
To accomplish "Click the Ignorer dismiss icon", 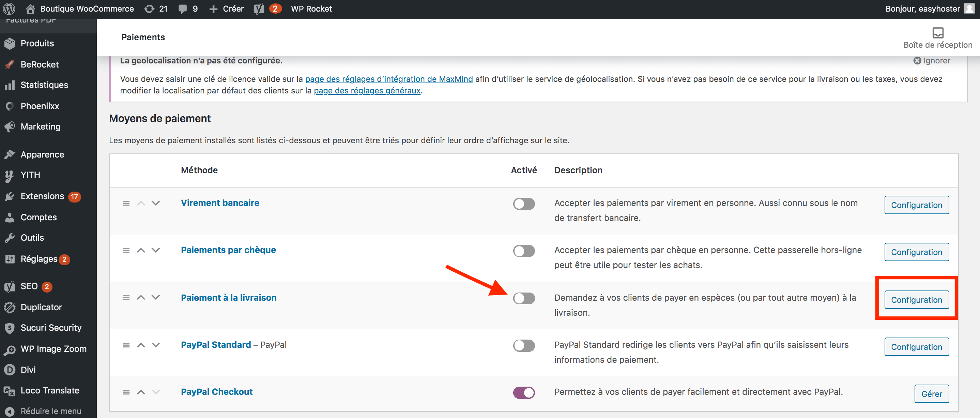I will [917, 61].
